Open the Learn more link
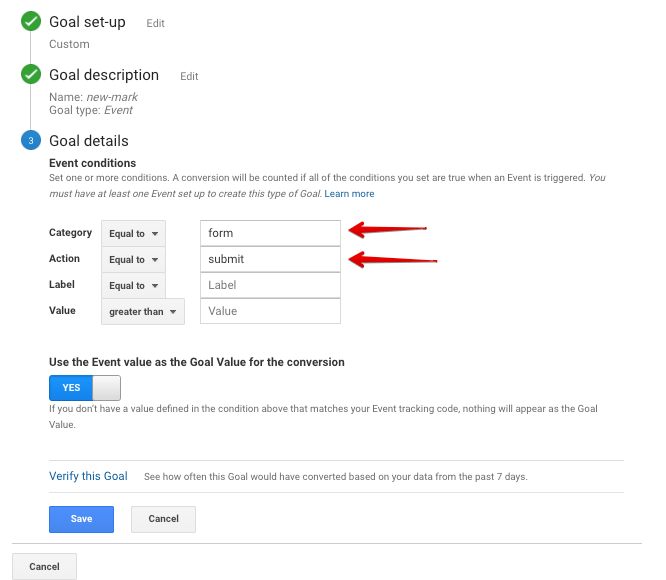 pyautogui.click(x=349, y=194)
